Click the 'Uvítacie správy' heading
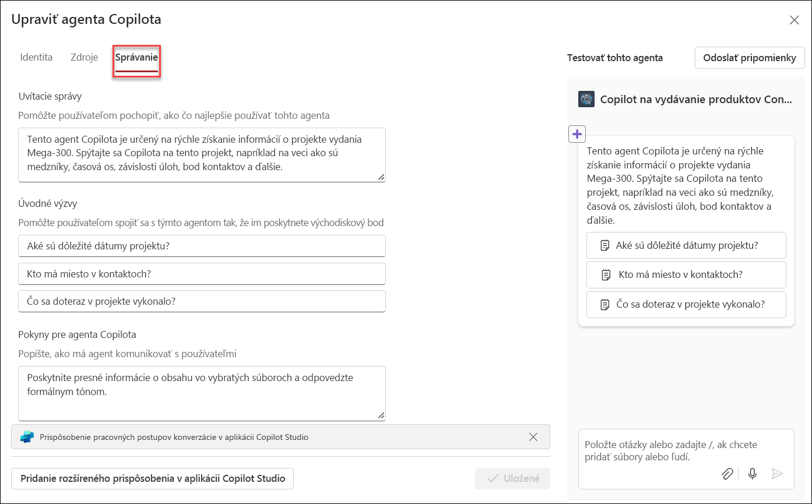 (x=50, y=96)
